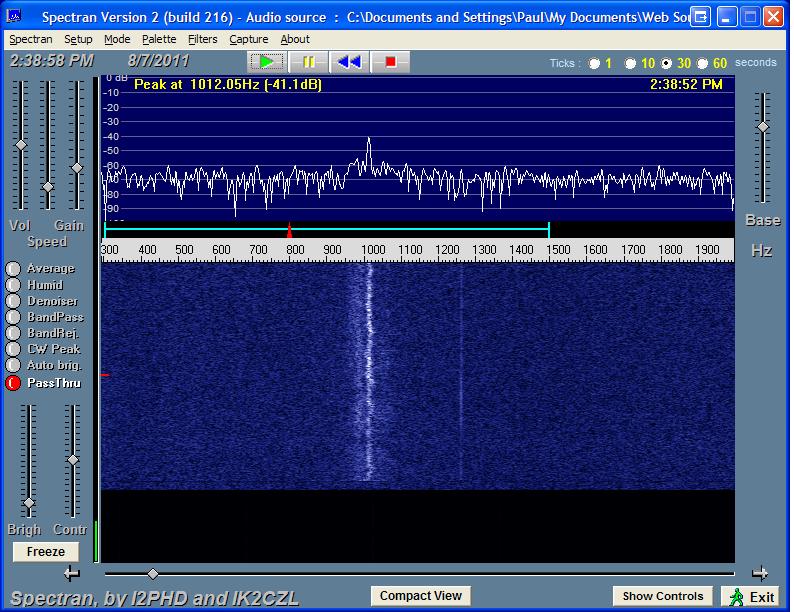Enable the CW Peak filter
This screenshot has width=794, height=612.
coord(13,349)
